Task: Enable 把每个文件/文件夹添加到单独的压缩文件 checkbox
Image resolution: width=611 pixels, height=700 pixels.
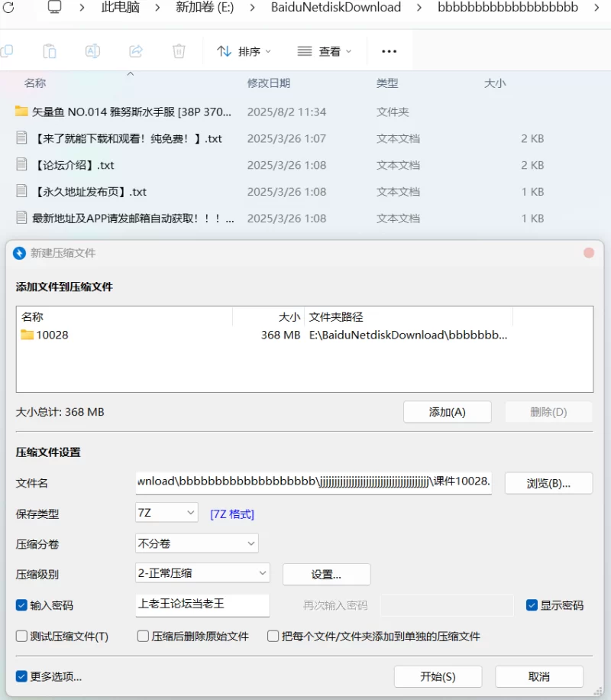Action: (273, 636)
